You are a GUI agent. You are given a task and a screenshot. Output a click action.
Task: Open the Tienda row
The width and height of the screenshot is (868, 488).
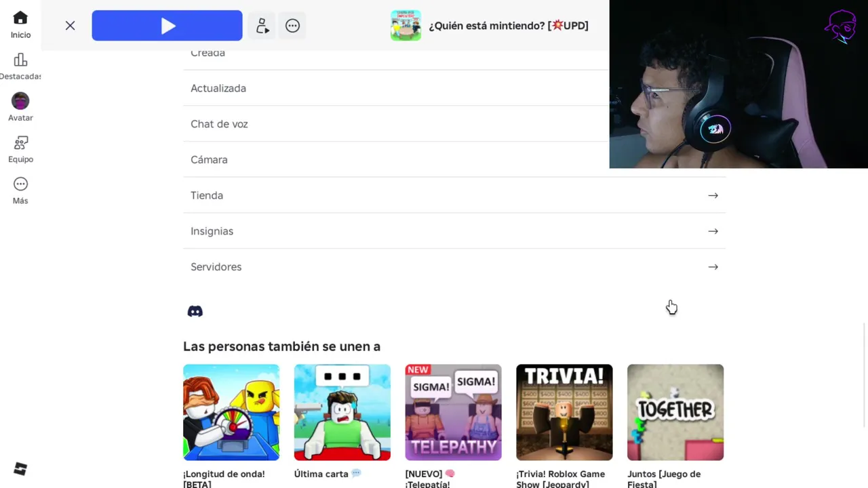coord(454,195)
